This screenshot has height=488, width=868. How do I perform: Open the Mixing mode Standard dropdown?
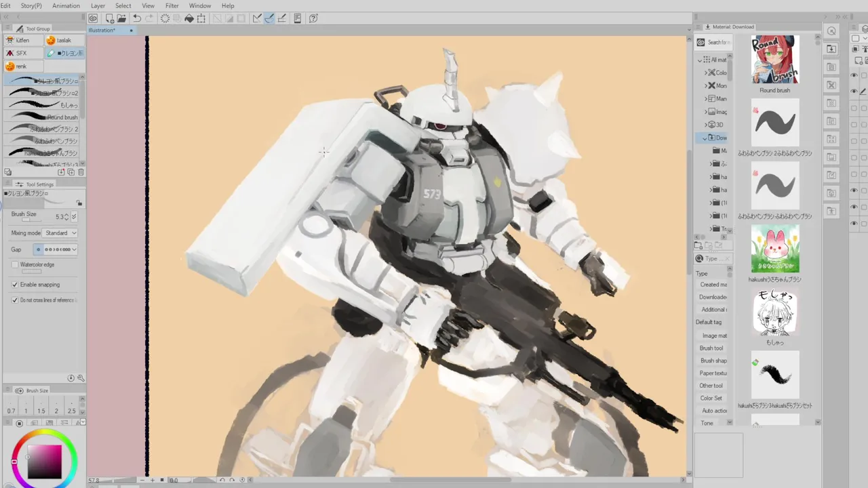click(60, 232)
